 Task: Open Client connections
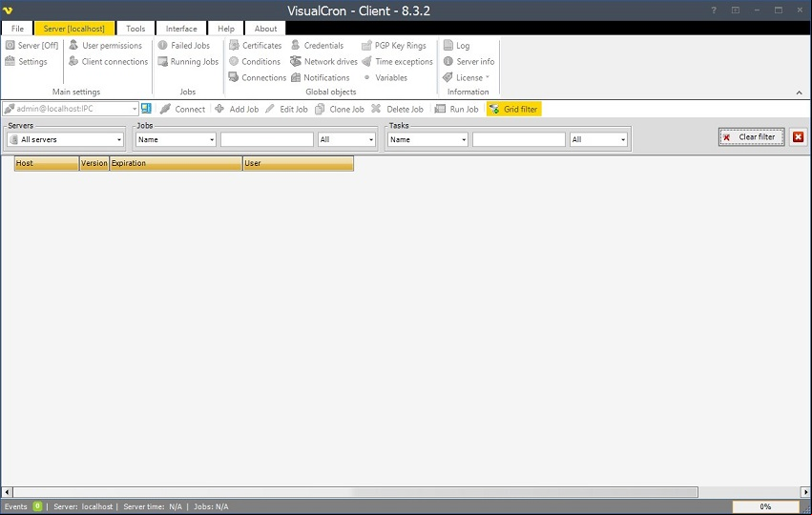coord(109,62)
